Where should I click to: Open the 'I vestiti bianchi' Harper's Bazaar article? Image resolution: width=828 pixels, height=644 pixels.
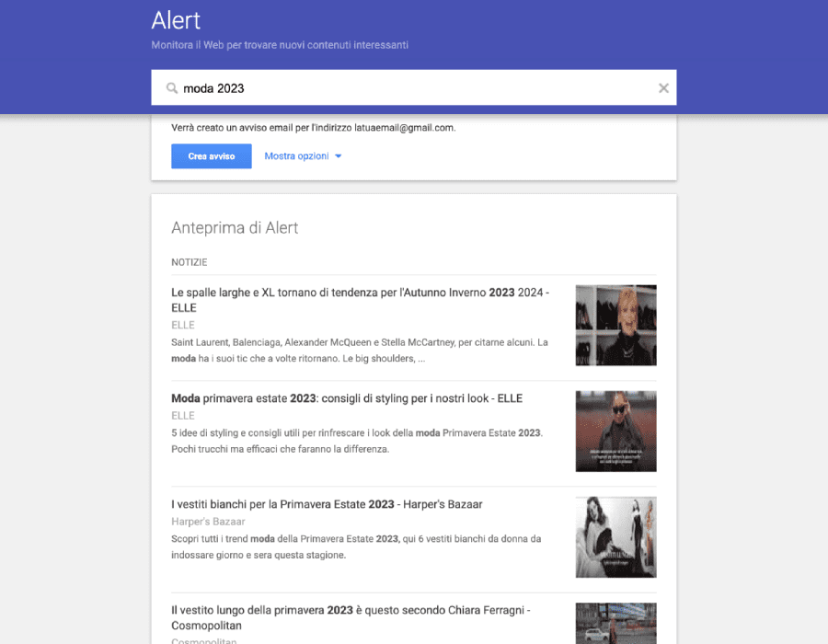point(327,504)
